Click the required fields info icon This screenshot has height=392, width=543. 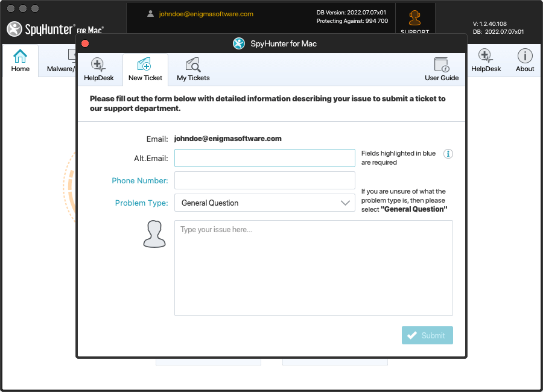448,154
